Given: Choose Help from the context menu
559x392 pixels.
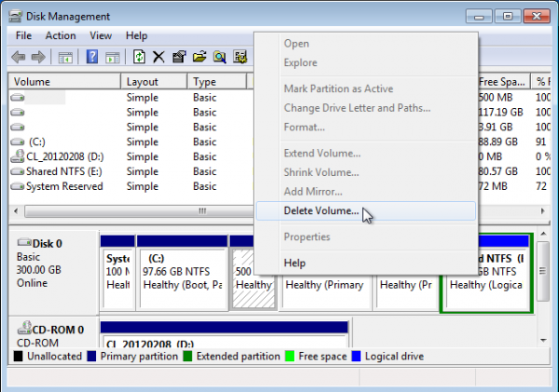Looking at the screenshot, I should [x=366, y=263].
